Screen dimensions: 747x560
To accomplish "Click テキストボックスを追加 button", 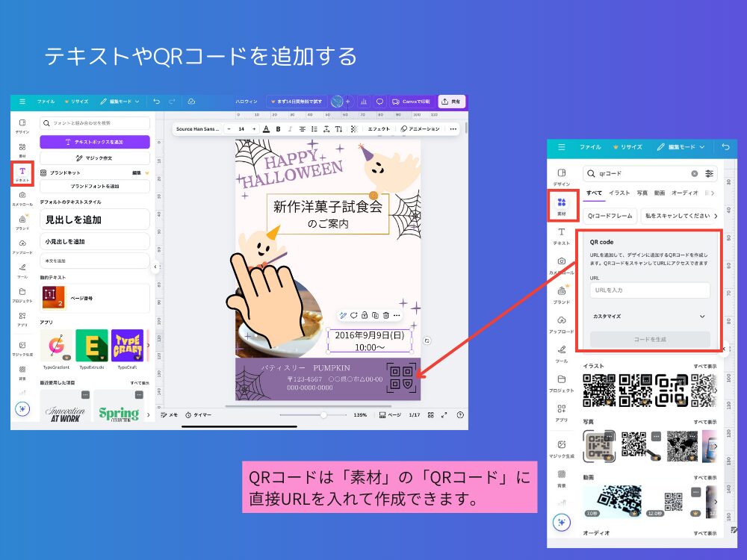I will [95, 142].
